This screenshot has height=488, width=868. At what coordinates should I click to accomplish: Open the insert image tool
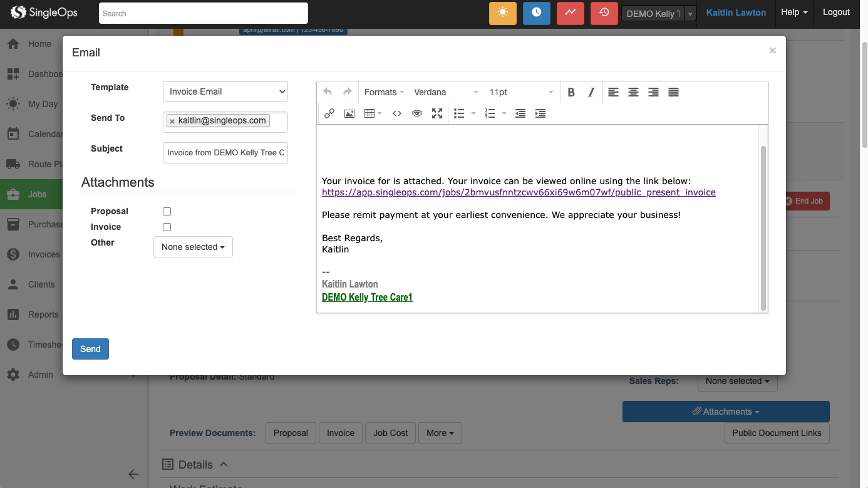(x=349, y=113)
